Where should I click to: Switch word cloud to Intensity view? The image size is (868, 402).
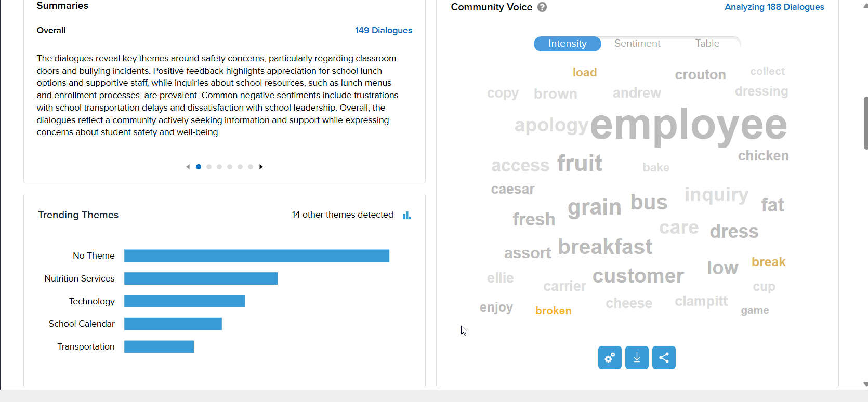(567, 44)
